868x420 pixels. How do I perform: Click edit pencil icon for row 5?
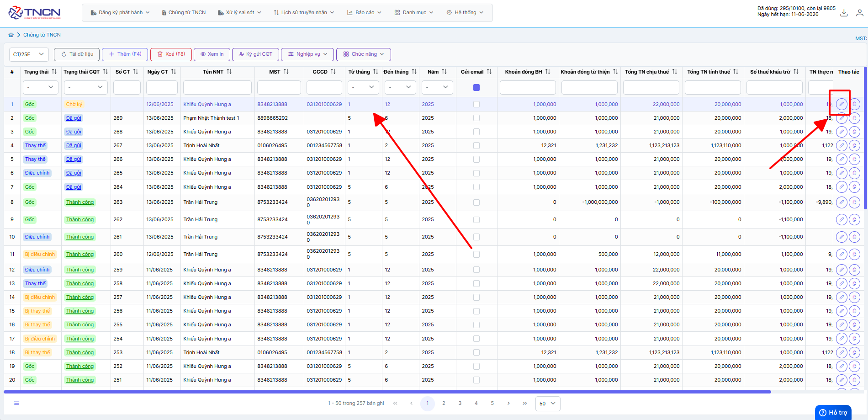[x=842, y=159]
